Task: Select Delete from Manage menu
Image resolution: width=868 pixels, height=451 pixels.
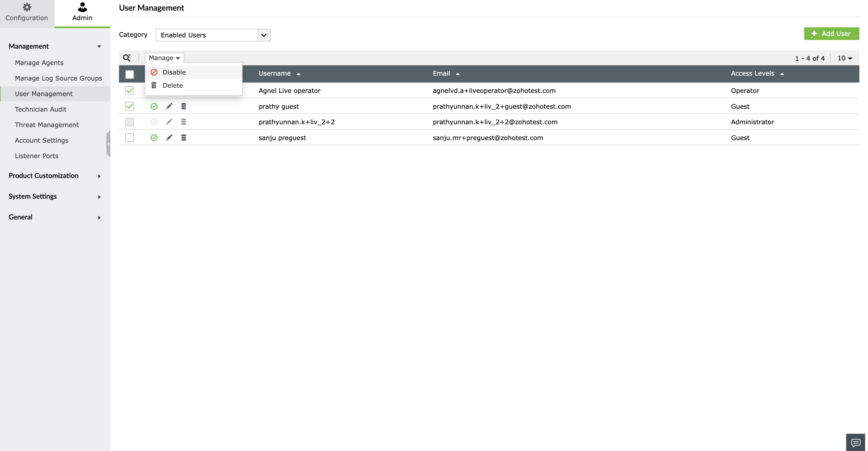Action: pyautogui.click(x=172, y=85)
